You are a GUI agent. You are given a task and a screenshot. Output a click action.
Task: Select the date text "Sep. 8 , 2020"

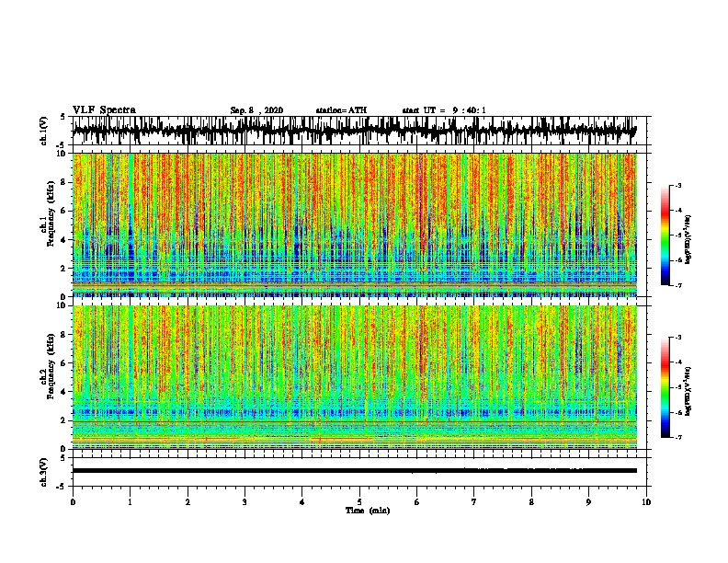[256, 110]
